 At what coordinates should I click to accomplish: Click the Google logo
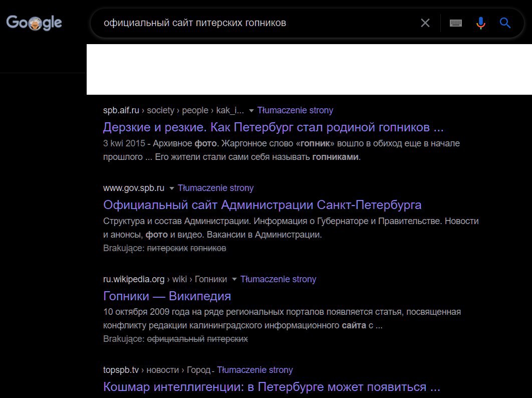click(x=34, y=23)
